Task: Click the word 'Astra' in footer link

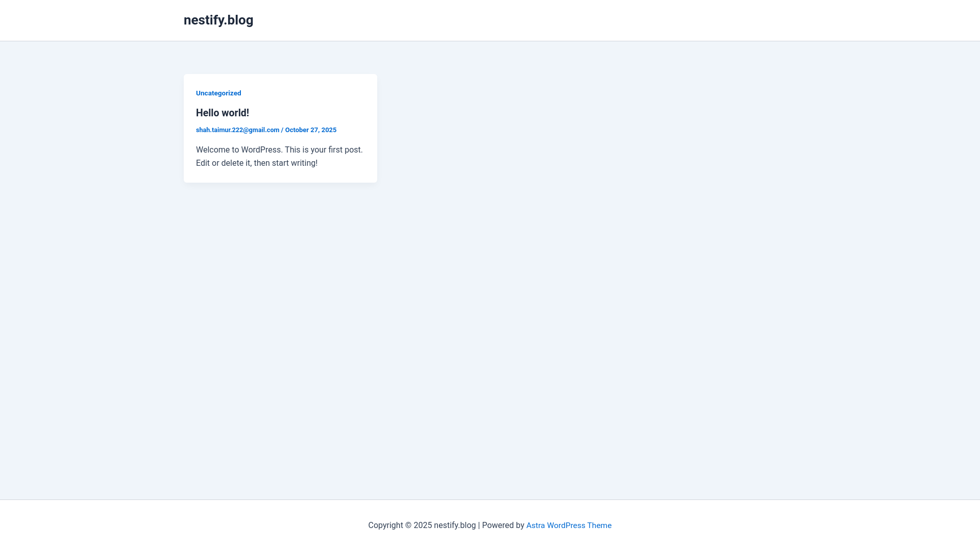Action: tap(535, 525)
